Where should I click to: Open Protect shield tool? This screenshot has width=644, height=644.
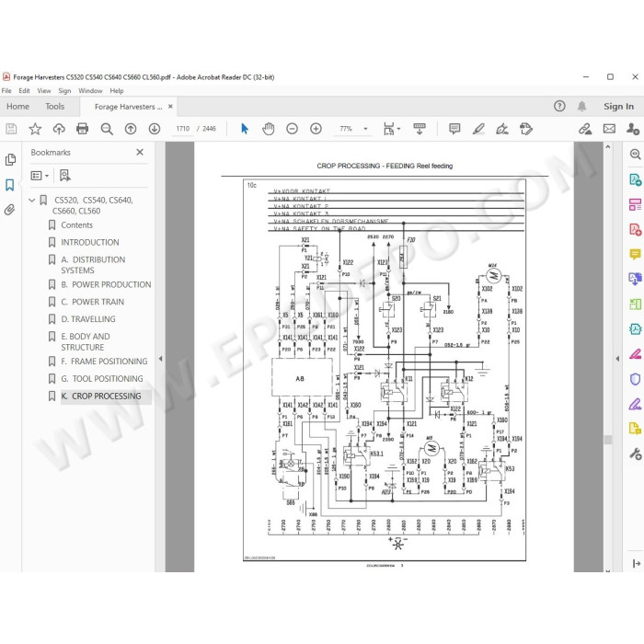635,379
